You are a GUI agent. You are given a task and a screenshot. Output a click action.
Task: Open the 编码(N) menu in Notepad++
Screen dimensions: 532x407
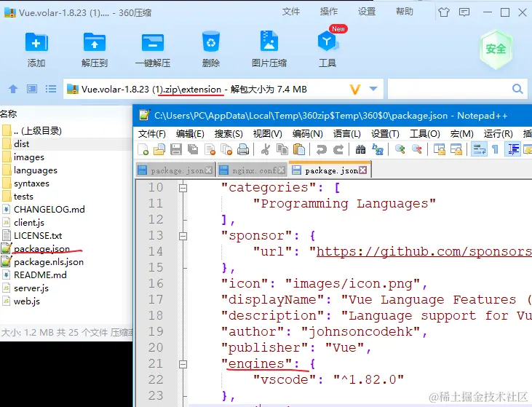tap(308, 134)
